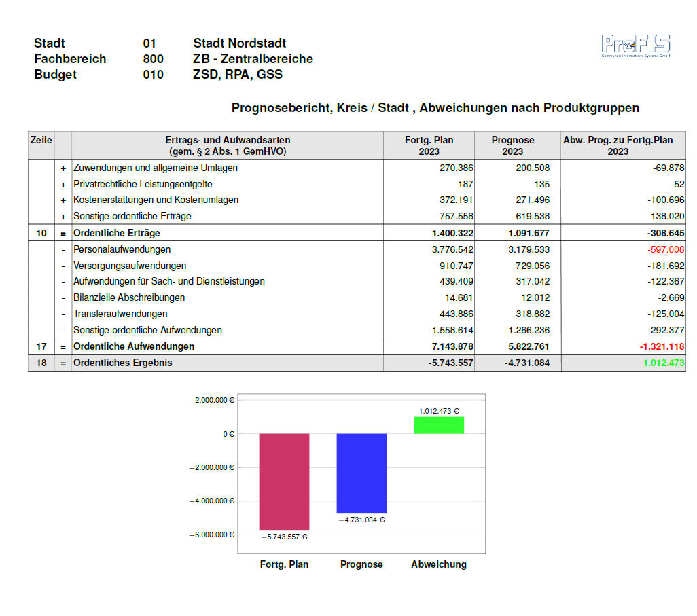Click the red Fortg. Plan chart bar
The image size is (697, 616).
(x=284, y=481)
